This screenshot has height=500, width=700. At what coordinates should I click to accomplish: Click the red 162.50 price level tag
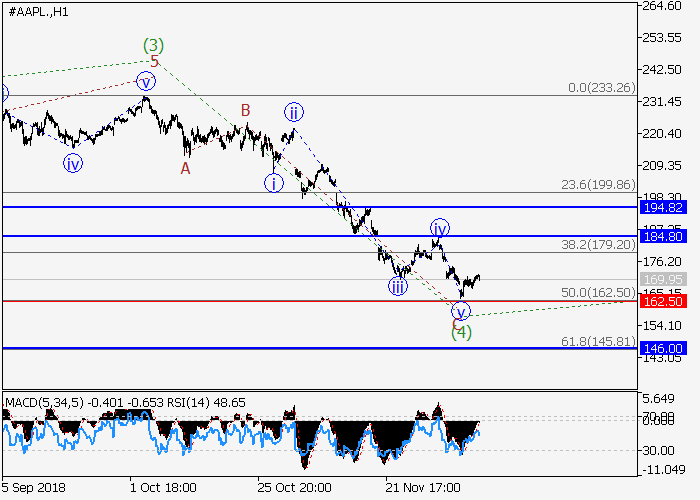click(660, 301)
